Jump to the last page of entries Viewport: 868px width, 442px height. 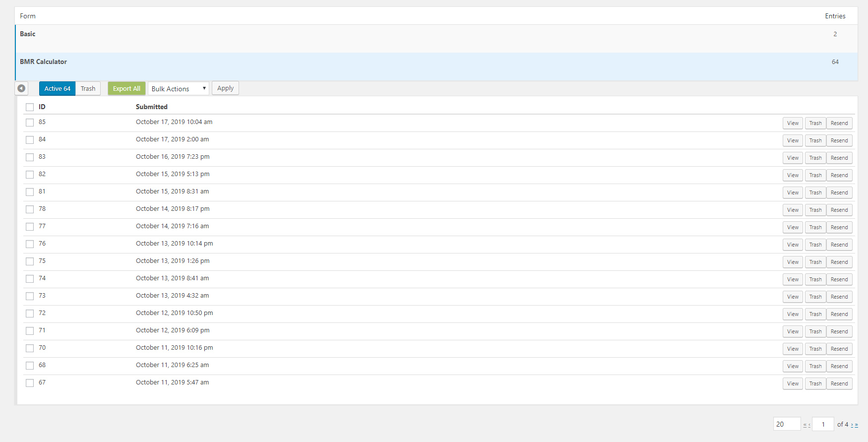857,425
